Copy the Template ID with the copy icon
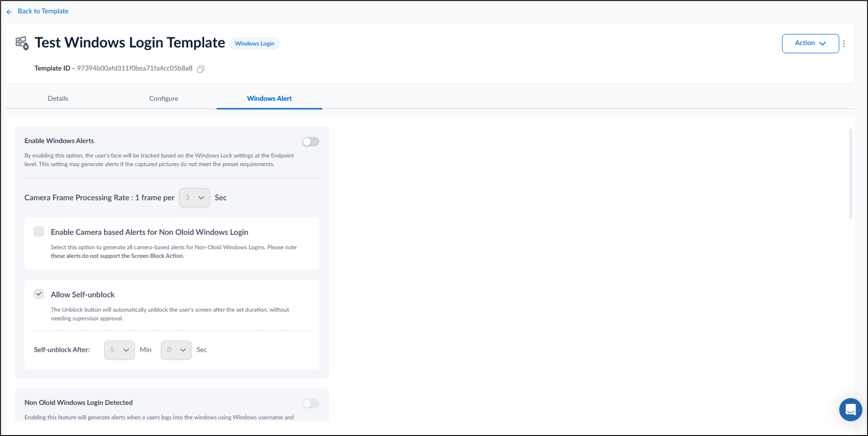Screen dimensions: 868x436 tap(201, 69)
